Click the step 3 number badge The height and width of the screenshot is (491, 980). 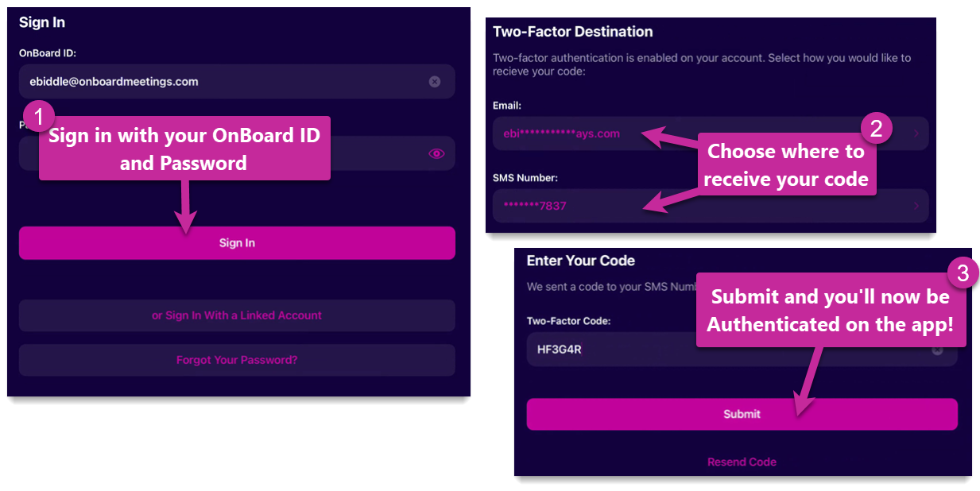click(x=963, y=274)
